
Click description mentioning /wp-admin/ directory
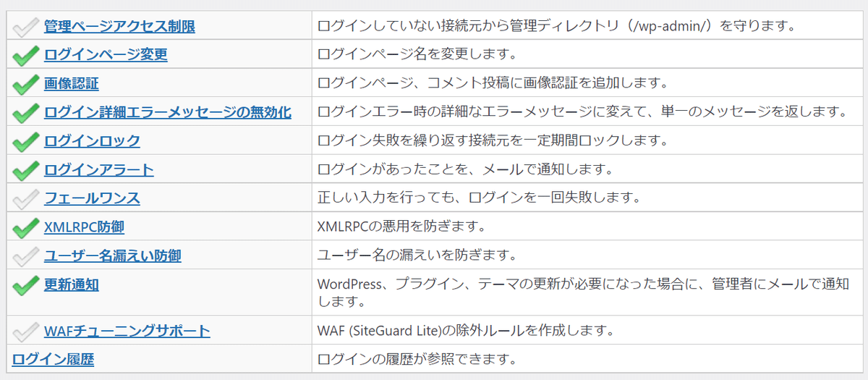point(557,26)
